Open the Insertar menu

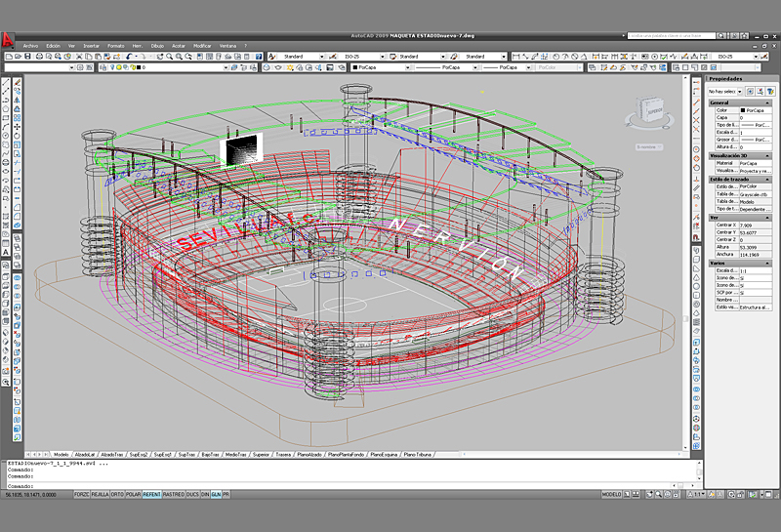coord(91,46)
